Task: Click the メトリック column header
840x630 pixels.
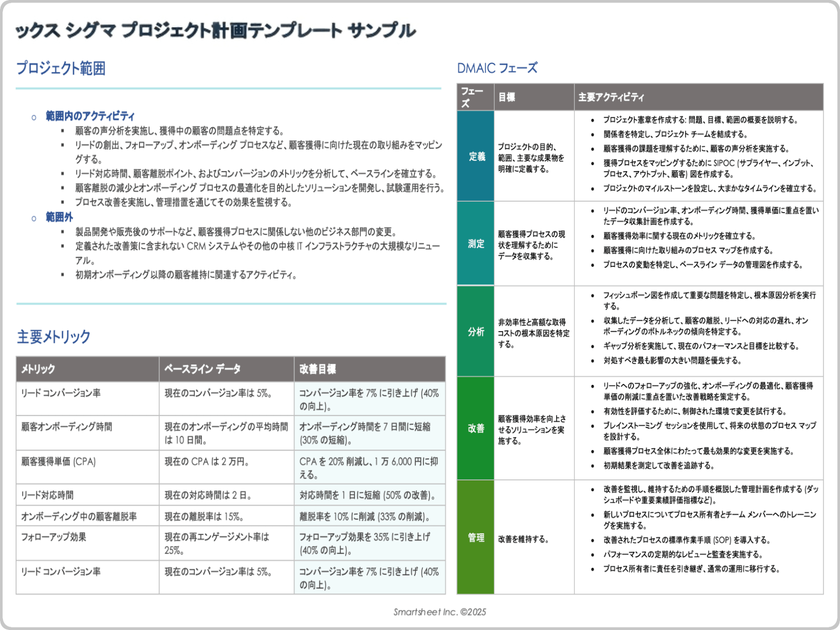Action: [x=87, y=369]
